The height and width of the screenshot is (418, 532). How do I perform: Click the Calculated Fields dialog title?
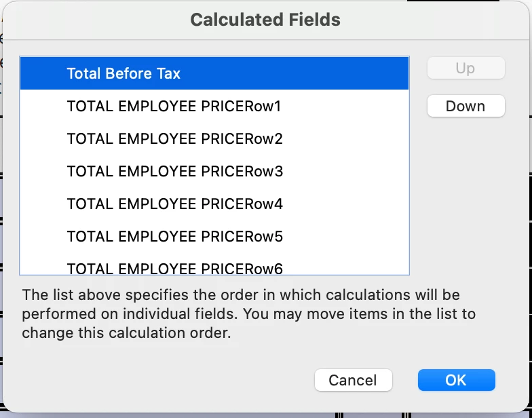point(265,20)
